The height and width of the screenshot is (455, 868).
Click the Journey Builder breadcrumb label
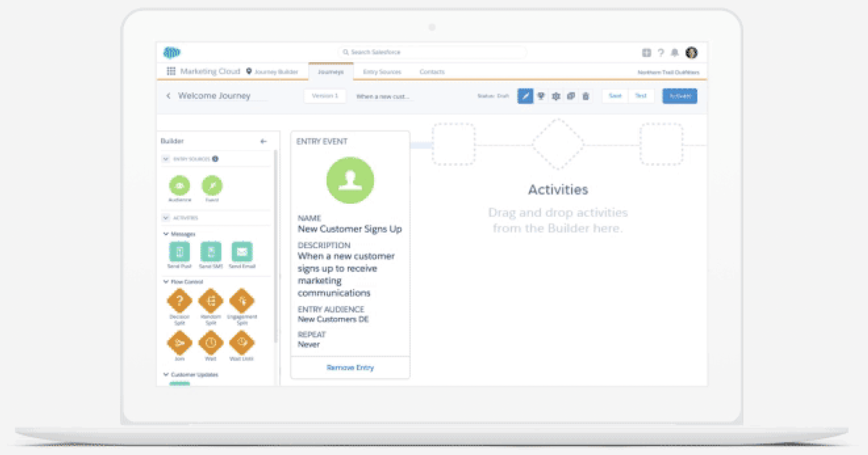point(276,72)
